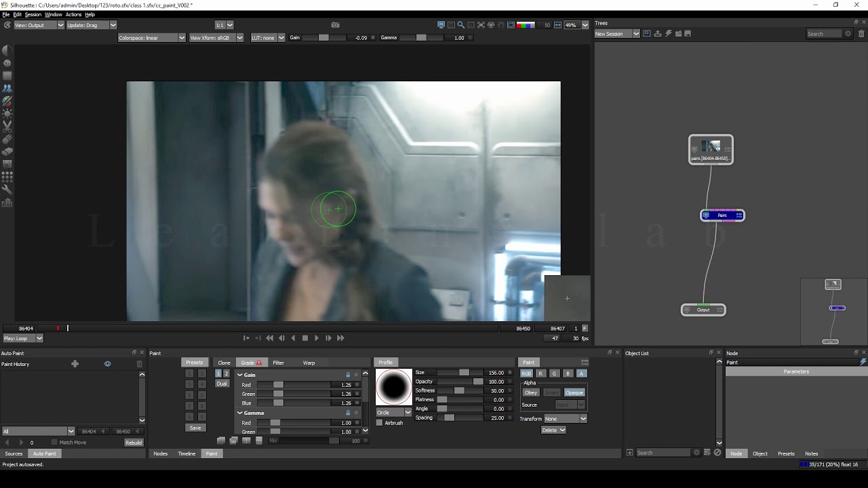Adjust the brush Opacity slider
The height and width of the screenshot is (488, 868).
(x=460, y=382)
